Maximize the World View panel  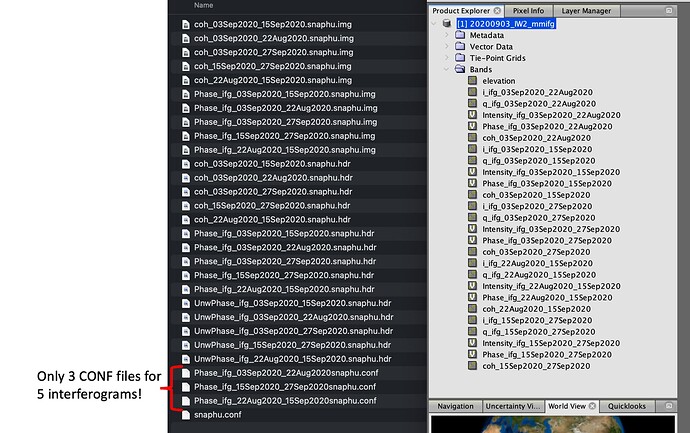669,405
